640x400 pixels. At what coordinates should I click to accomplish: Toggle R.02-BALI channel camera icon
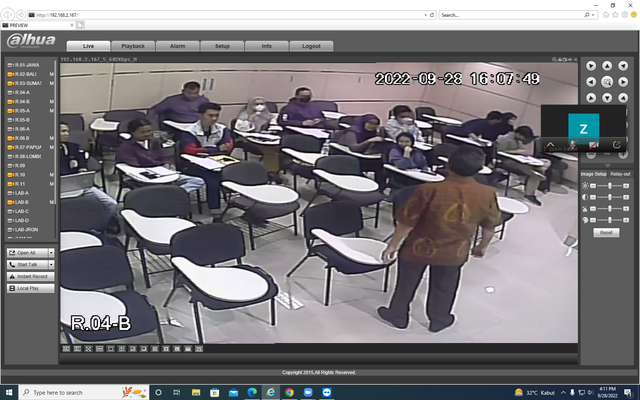point(11,74)
